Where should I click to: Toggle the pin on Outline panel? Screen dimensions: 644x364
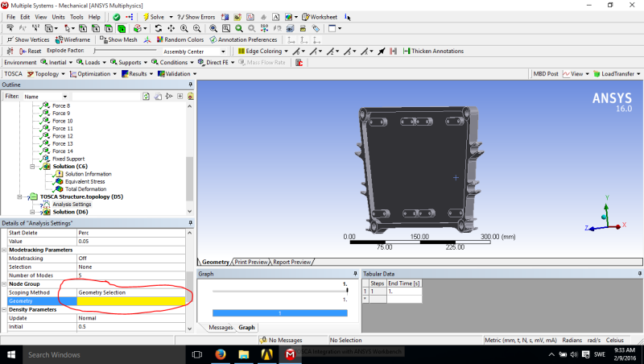tap(190, 85)
